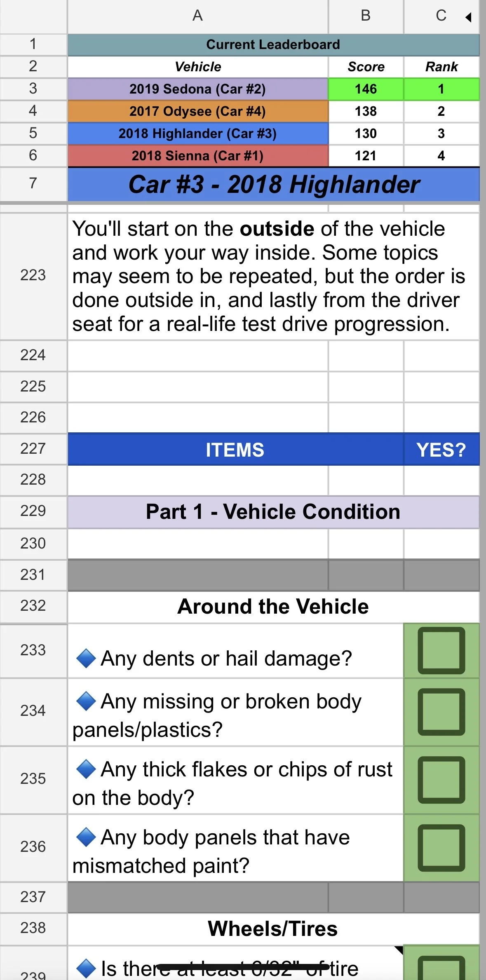Select row 227 header
Image resolution: width=486 pixels, height=980 pixels.
click(x=33, y=449)
